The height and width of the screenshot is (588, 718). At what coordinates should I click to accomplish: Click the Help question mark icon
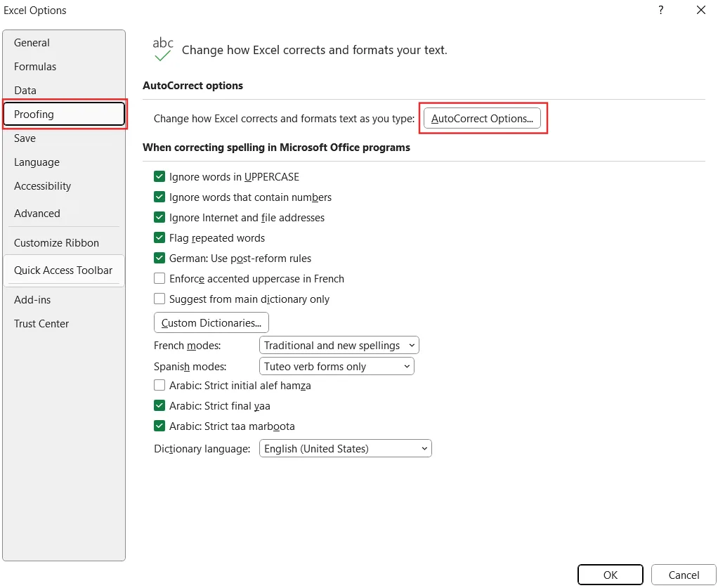(x=661, y=10)
